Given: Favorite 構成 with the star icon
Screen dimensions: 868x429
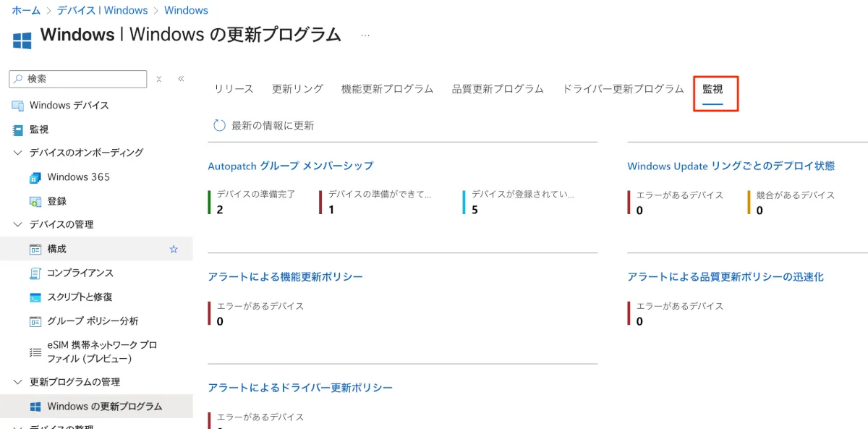Looking at the screenshot, I should pyautogui.click(x=174, y=249).
